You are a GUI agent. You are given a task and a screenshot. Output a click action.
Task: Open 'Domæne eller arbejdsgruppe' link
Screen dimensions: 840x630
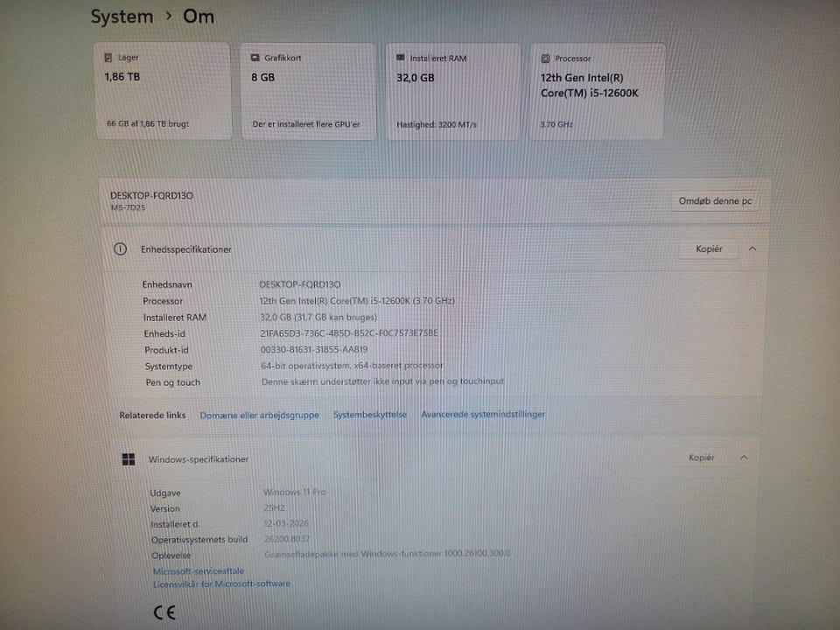tap(259, 415)
